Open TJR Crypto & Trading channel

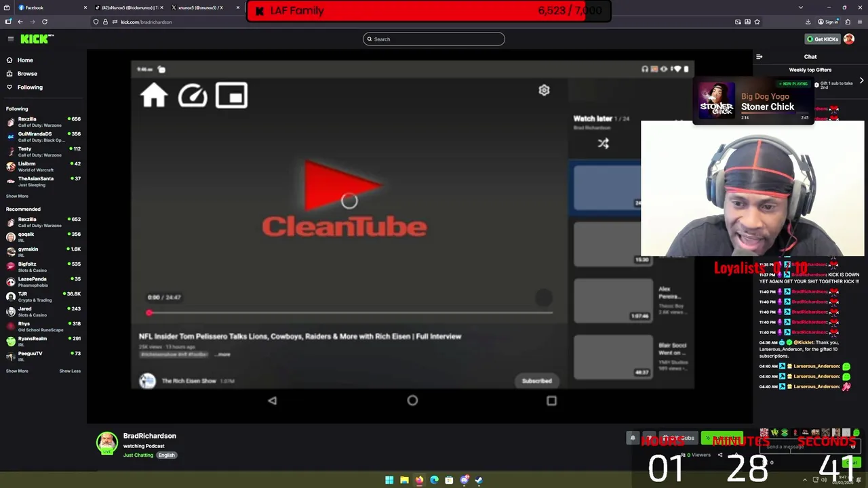[x=43, y=297]
